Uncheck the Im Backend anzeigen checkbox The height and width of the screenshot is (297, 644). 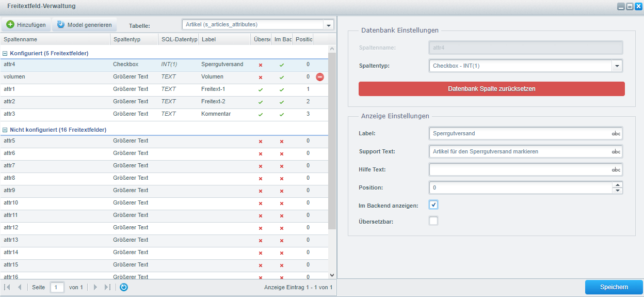click(433, 205)
